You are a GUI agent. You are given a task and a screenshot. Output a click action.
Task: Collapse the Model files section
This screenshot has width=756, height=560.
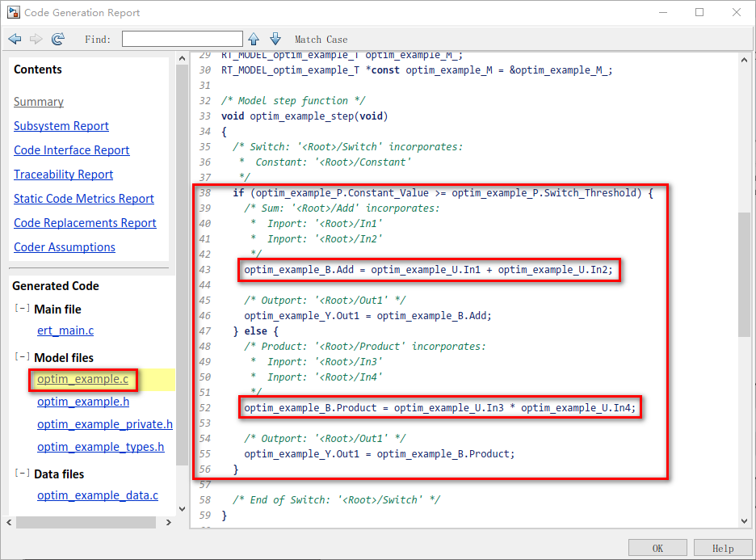pyautogui.click(x=22, y=357)
